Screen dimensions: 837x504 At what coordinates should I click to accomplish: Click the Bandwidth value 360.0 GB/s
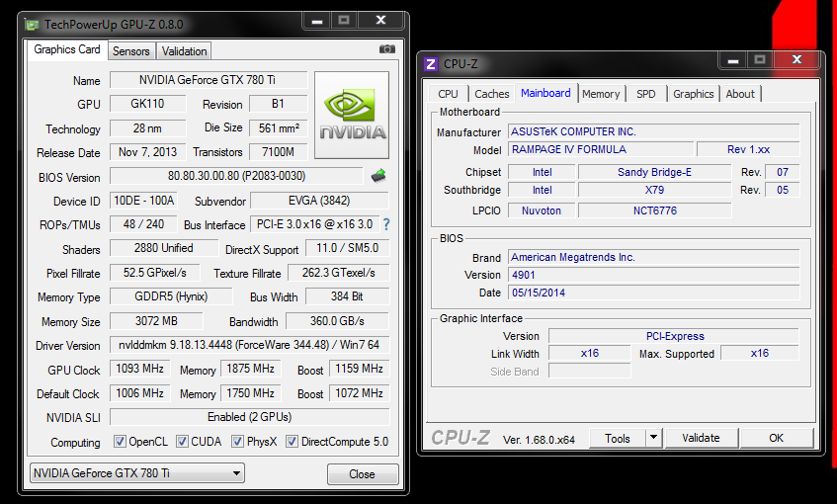coord(337,321)
